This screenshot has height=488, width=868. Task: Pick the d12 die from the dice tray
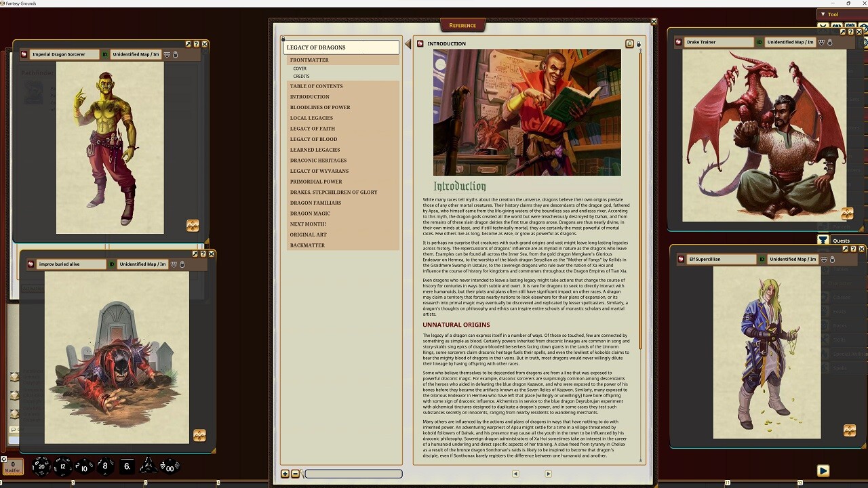point(62,466)
